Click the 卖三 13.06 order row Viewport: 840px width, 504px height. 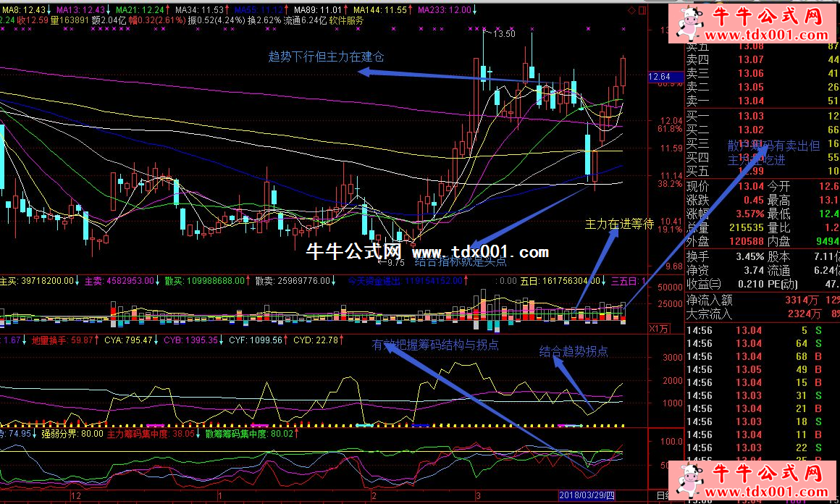tap(763, 73)
